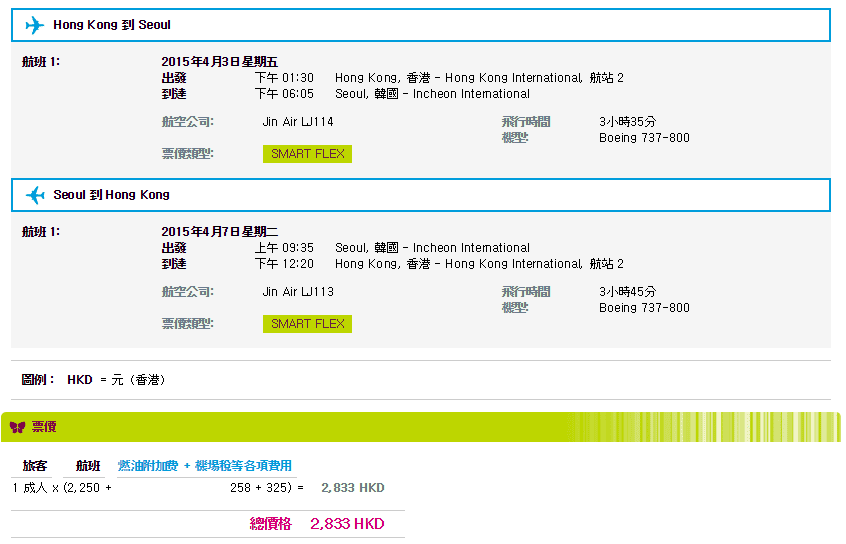Click the airplane icon beside Hong Kong 到 Seoul
846x544 pixels.
[35, 25]
